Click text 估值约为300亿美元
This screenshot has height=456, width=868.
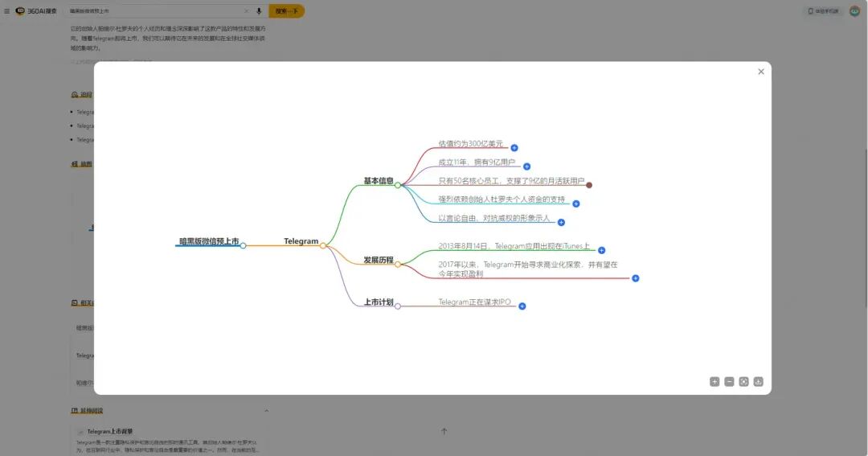pos(470,143)
